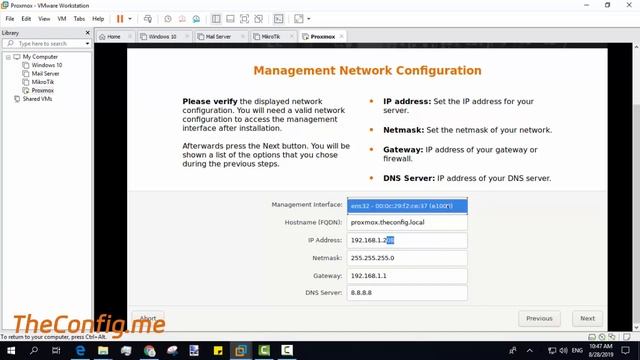This screenshot has width=640, height=360.
Task: Open the Chrome icon on the taskbar
Action: pyautogui.click(x=149, y=351)
